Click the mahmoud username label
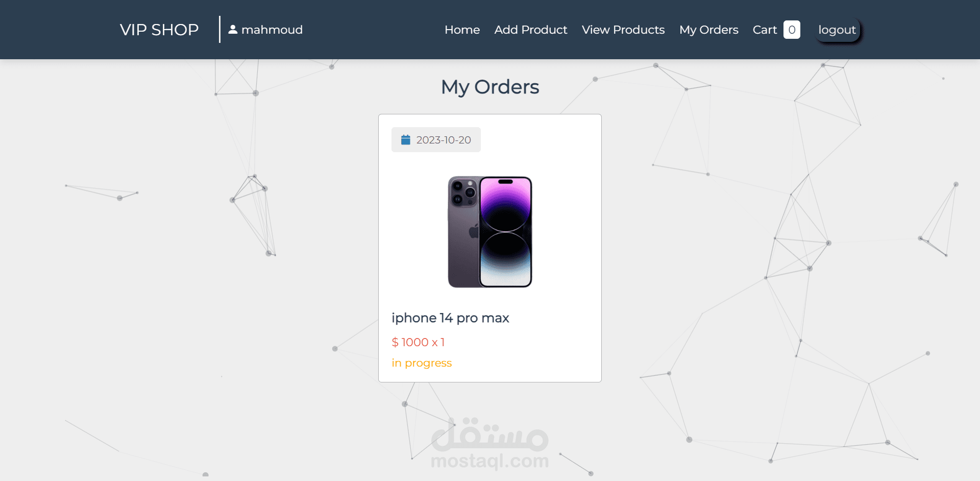The height and width of the screenshot is (481, 980). 272,30
